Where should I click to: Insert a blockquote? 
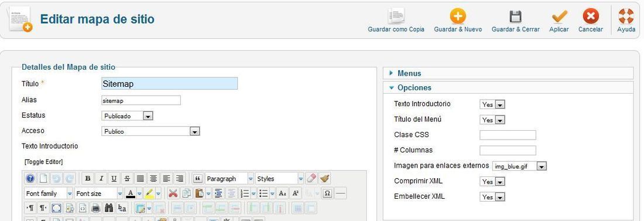coord(197,179)
